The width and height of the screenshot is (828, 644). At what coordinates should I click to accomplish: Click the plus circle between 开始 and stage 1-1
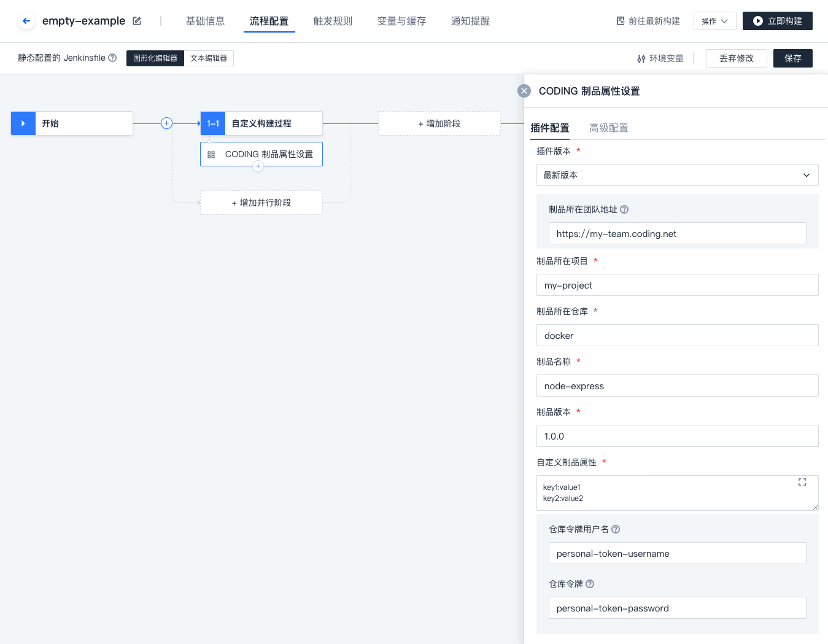[x=166, y=123]
